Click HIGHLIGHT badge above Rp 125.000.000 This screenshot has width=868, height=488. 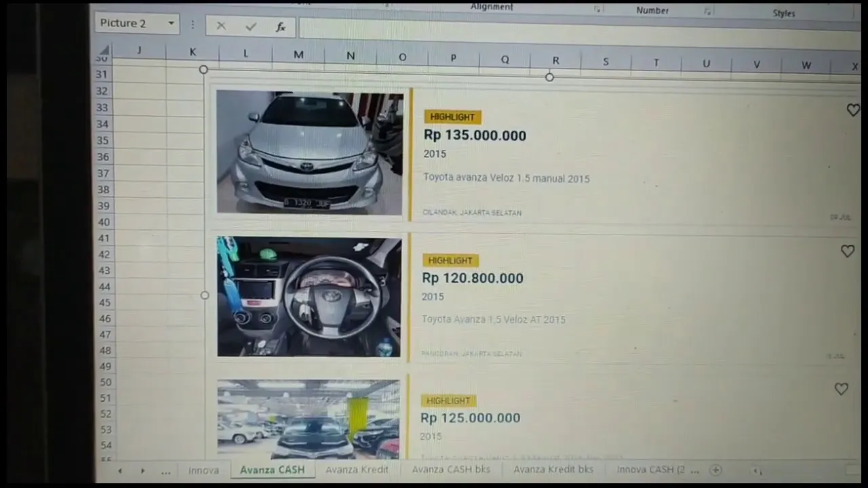tap(448, 401)
